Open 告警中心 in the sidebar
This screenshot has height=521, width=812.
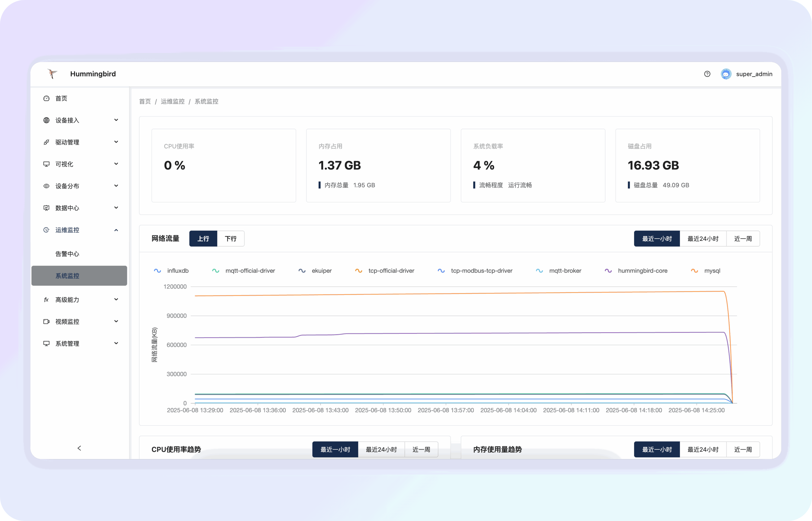(67, 254)
